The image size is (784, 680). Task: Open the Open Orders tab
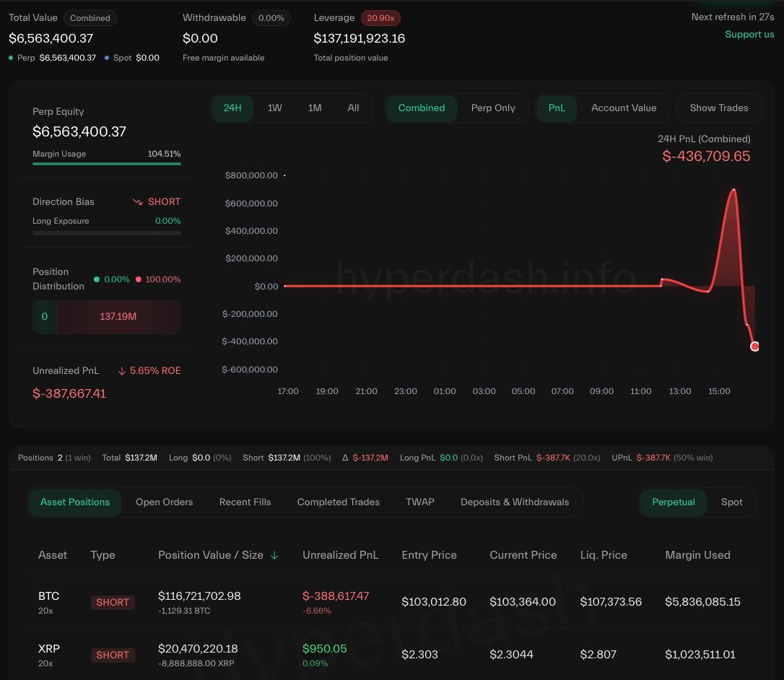coord(164,502)
